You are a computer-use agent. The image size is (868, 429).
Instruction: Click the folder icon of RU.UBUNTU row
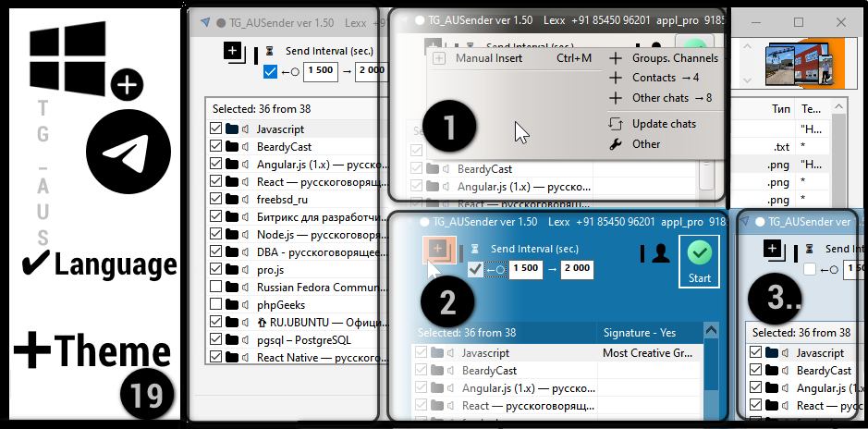pos(232,322)
